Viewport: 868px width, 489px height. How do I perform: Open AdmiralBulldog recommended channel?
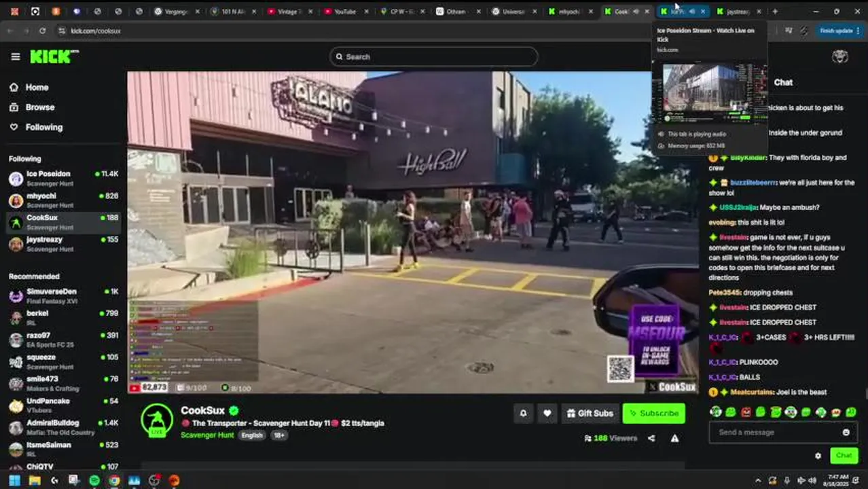click(64, 427)
